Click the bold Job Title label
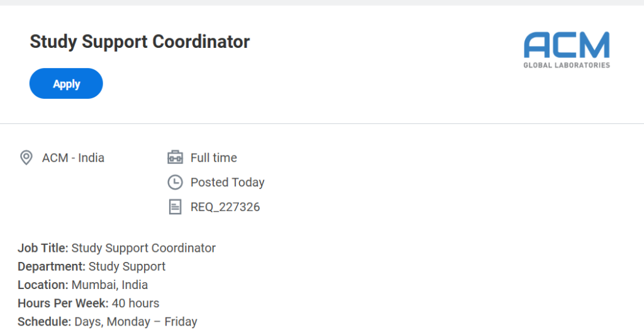Screen dimensions: 644x335 [43, 248]
